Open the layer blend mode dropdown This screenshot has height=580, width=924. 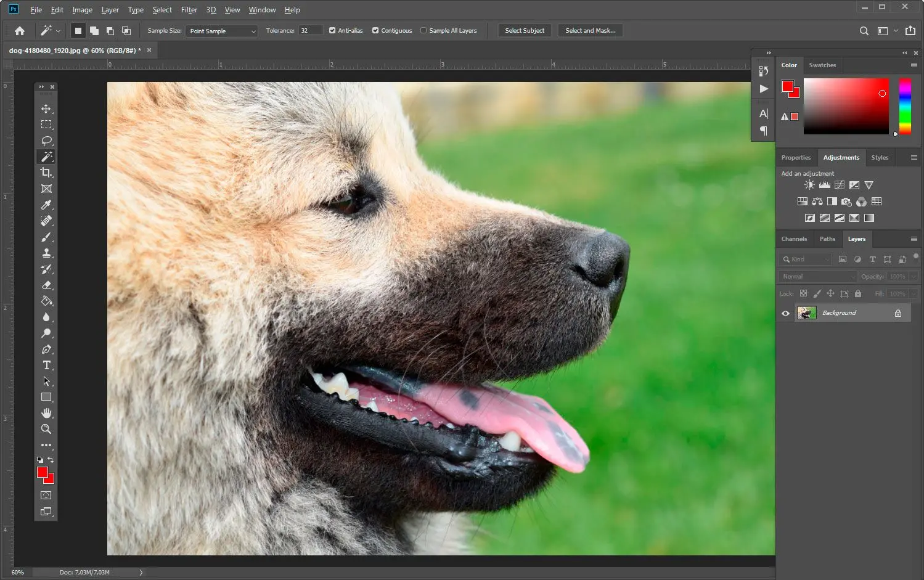click(817, 277)
